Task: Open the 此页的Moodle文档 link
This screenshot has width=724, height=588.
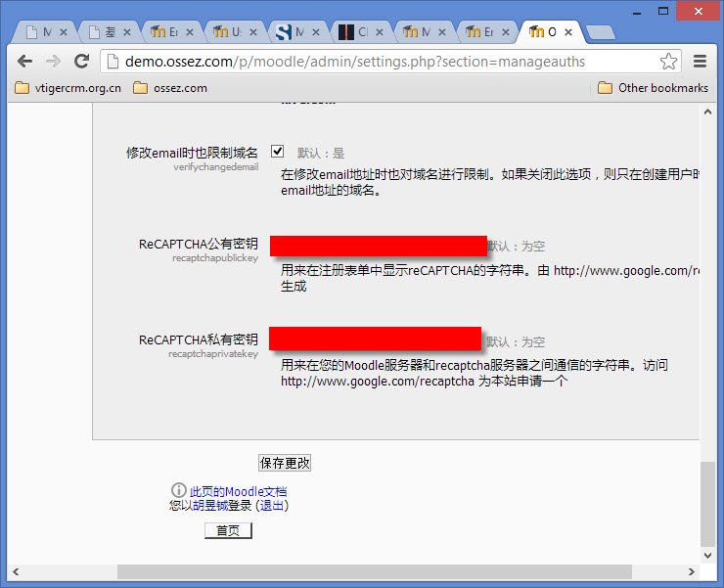Action: point(239,491)
